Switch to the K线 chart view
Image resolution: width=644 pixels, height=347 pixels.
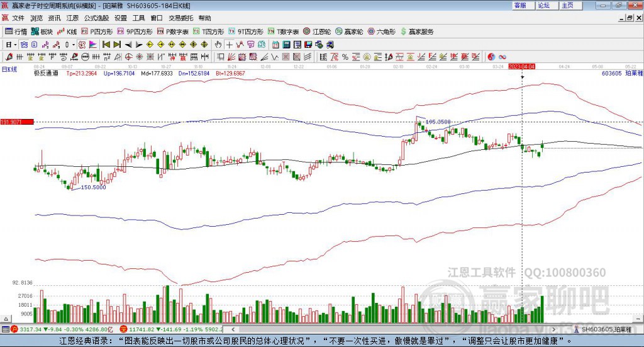(x=67, y=31)
